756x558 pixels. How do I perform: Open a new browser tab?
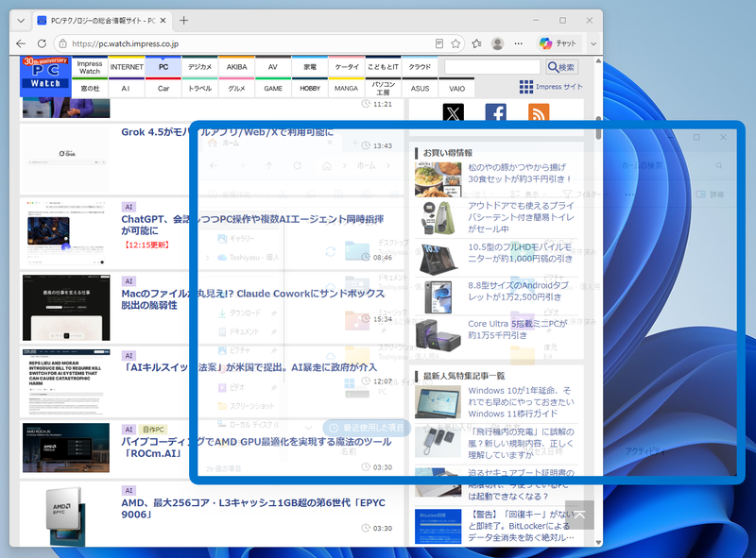click(x=183, y=21)
